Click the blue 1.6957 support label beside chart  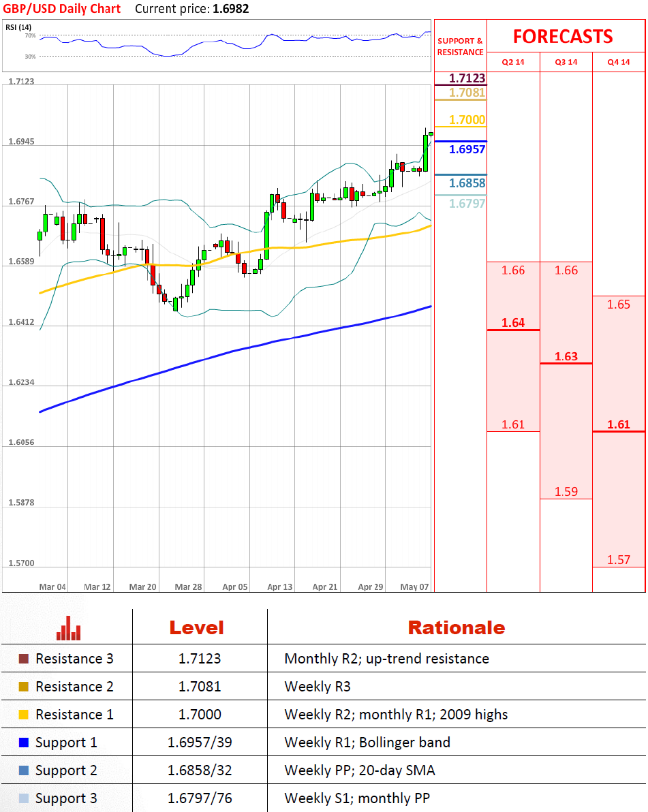pyautogui.click(x=467, y=149)
